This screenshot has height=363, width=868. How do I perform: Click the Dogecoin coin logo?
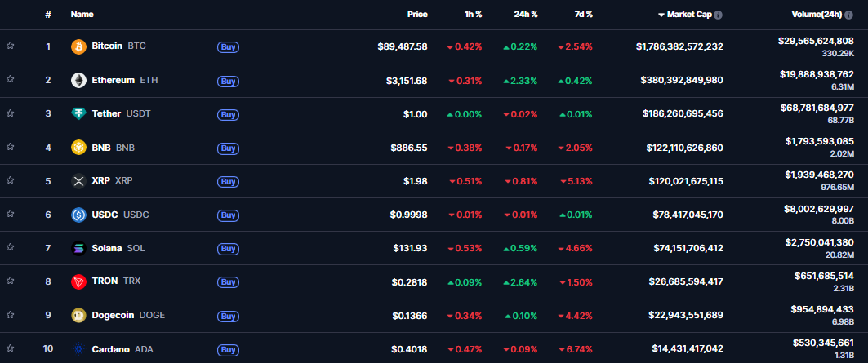pyautogui.click(x=78, y=315)
